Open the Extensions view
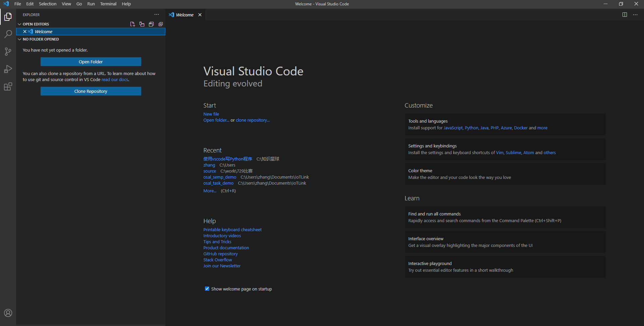 (8, 86)
